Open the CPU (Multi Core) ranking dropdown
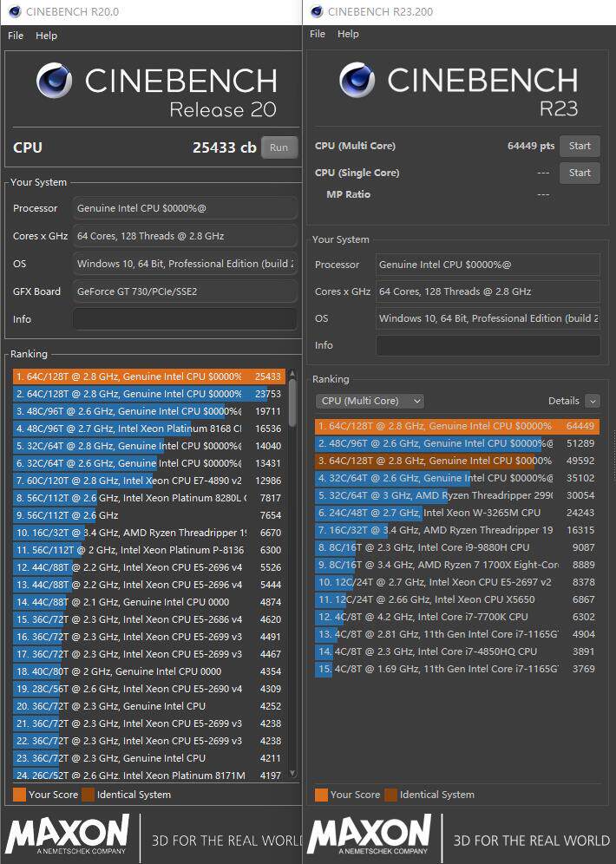Screen dimensions: 616x864 click(369, 401)
